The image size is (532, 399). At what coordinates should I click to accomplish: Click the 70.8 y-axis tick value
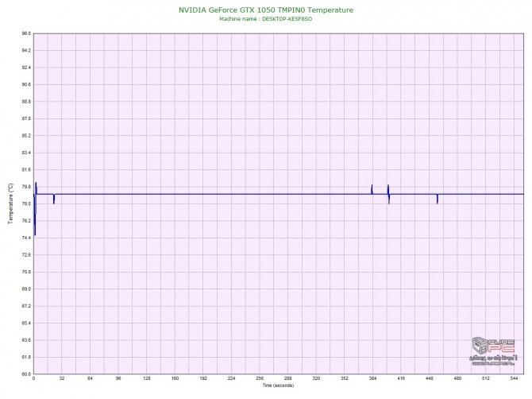pyautogui.click(x=26, y=272)
